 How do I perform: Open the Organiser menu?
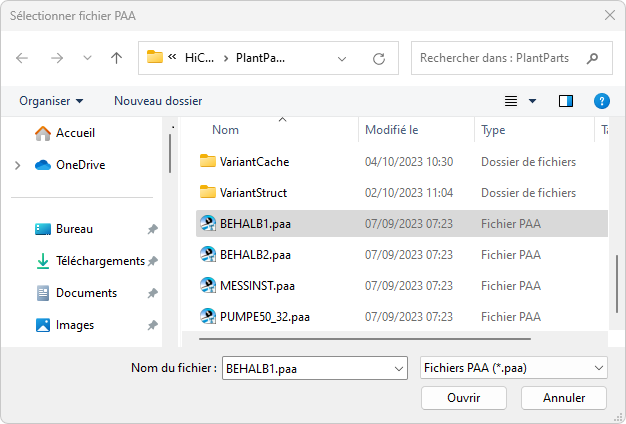tap(51, 101)
